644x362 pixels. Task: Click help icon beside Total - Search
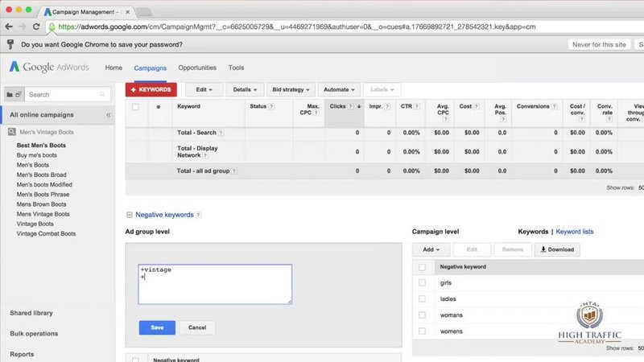221,133
